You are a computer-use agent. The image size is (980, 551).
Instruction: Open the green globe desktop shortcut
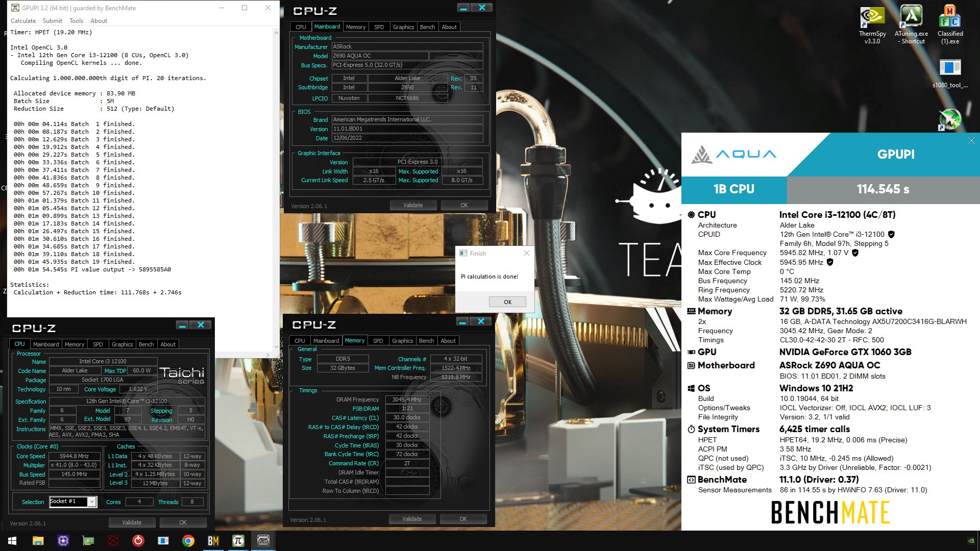[x=949, y=120]
